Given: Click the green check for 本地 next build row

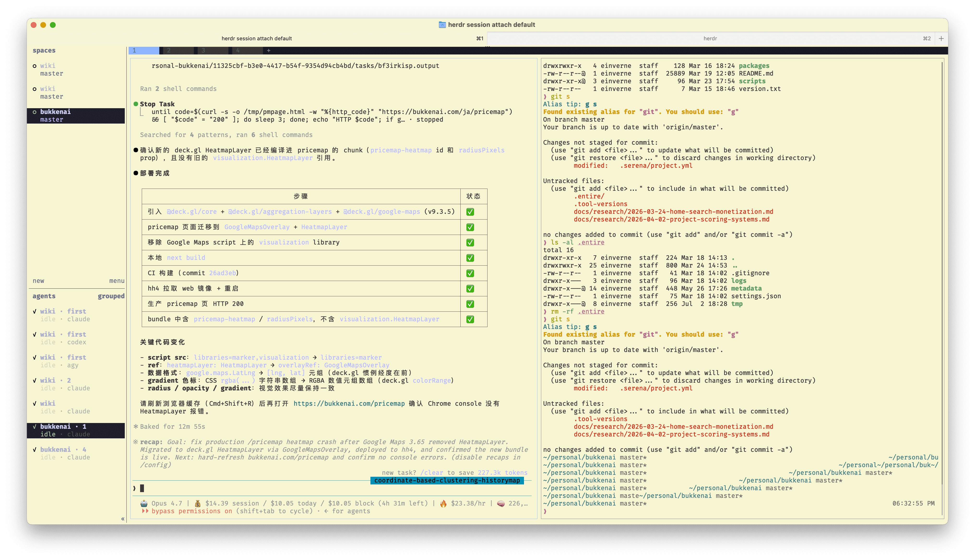Looking at the screenshot, I should tap(470, 258).
